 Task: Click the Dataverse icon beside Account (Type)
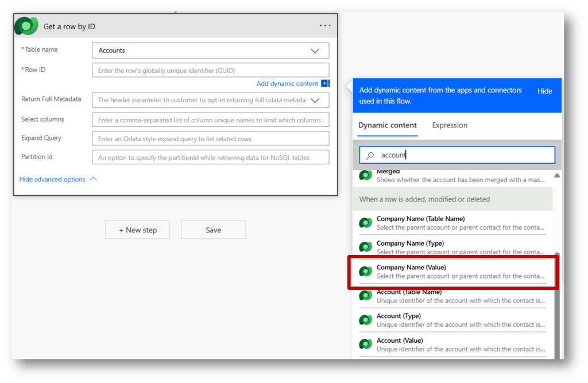click(x=366, y=320)
